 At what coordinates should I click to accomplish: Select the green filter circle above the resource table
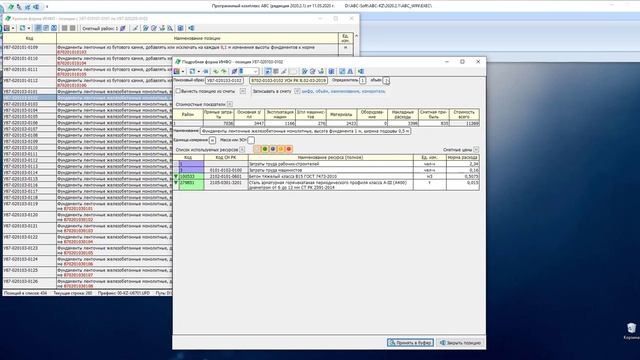pos(265,149)
